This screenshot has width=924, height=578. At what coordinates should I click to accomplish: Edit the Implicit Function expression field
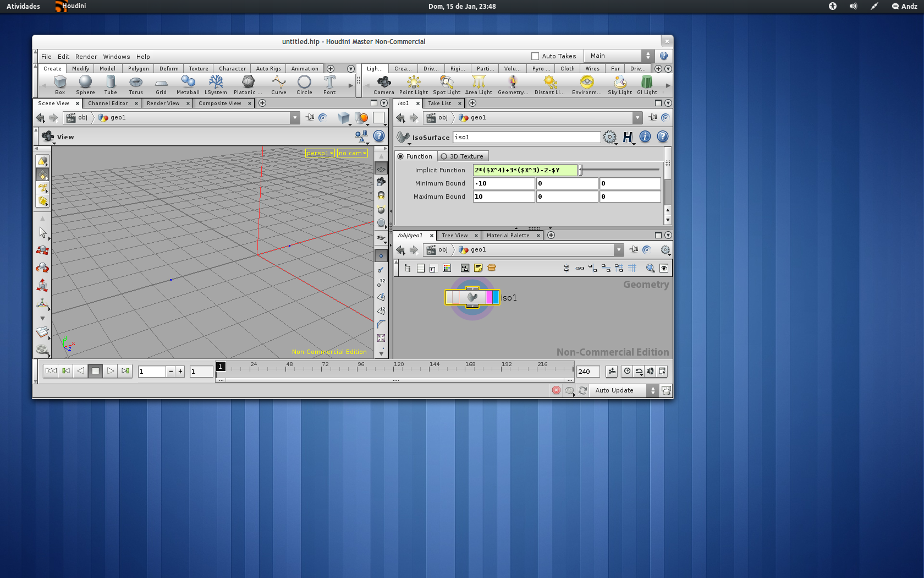point(525,170)
